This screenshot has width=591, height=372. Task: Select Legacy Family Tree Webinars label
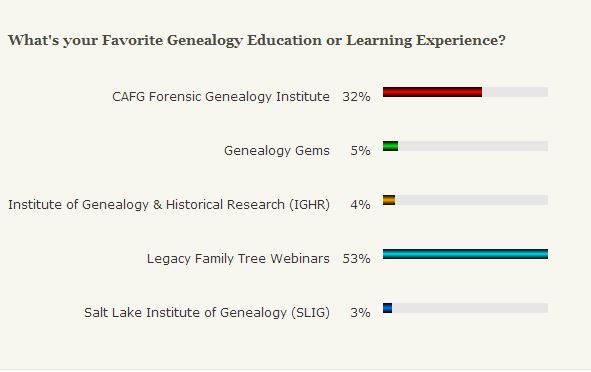click(x=238, y=259)
